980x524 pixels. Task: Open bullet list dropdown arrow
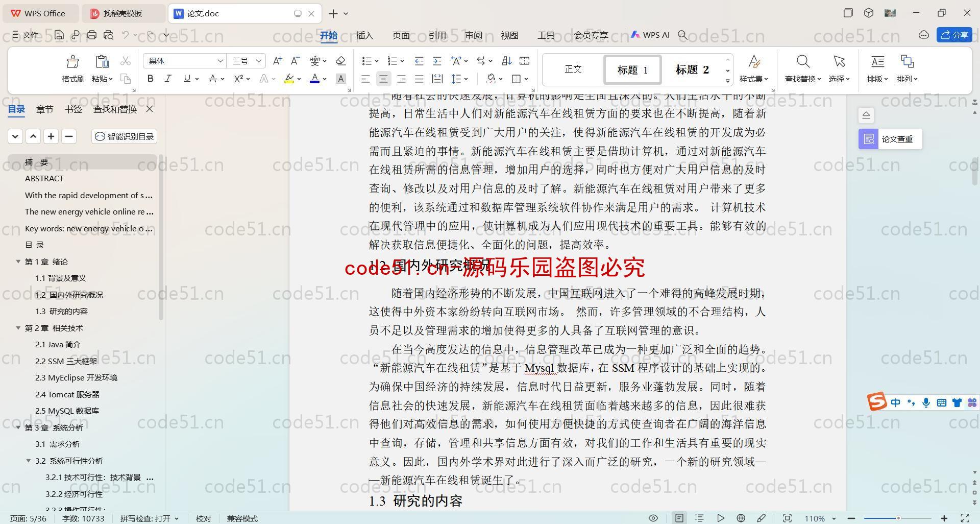pyautogui.click(x=377, y=61)
